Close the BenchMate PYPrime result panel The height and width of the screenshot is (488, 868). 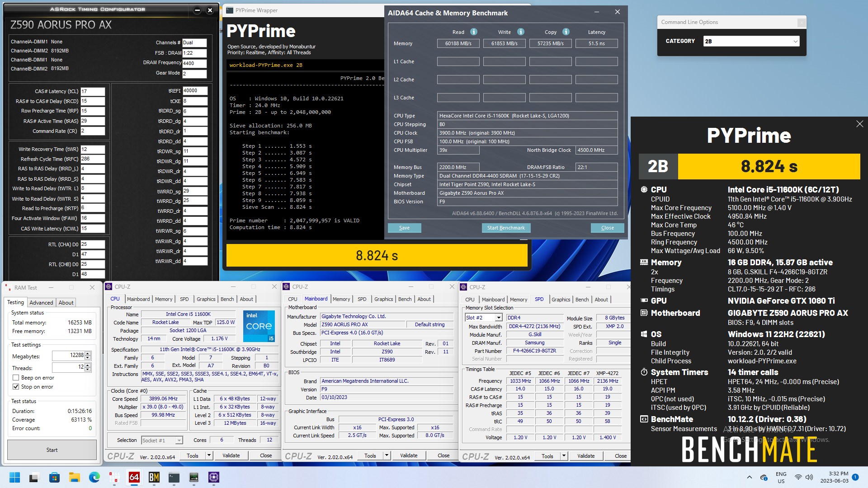859,124
